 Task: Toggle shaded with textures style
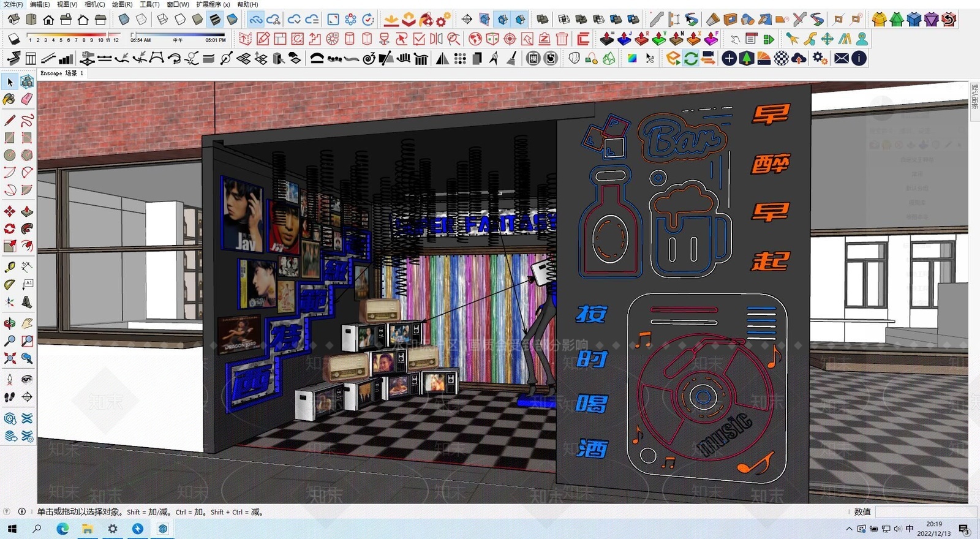click(x=215, y=20)
